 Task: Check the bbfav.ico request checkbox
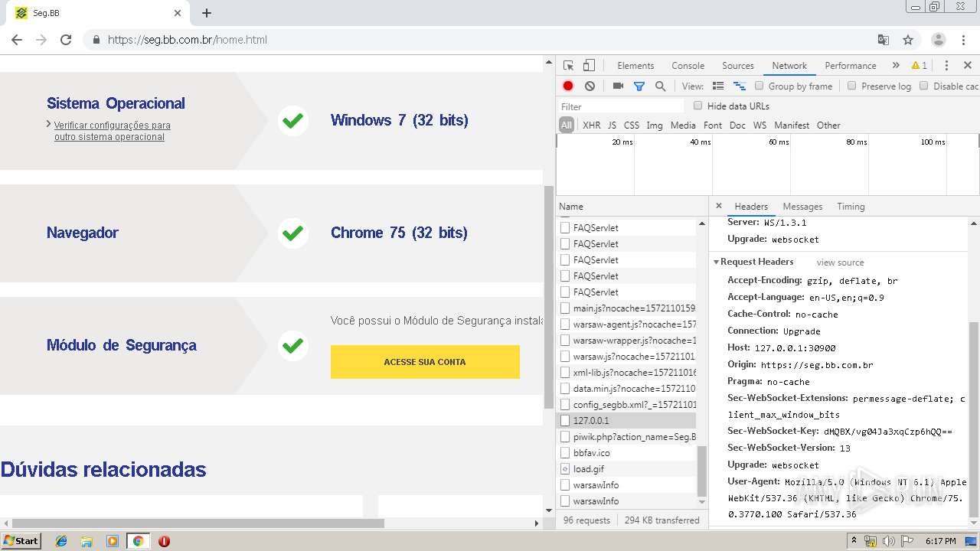565,452
